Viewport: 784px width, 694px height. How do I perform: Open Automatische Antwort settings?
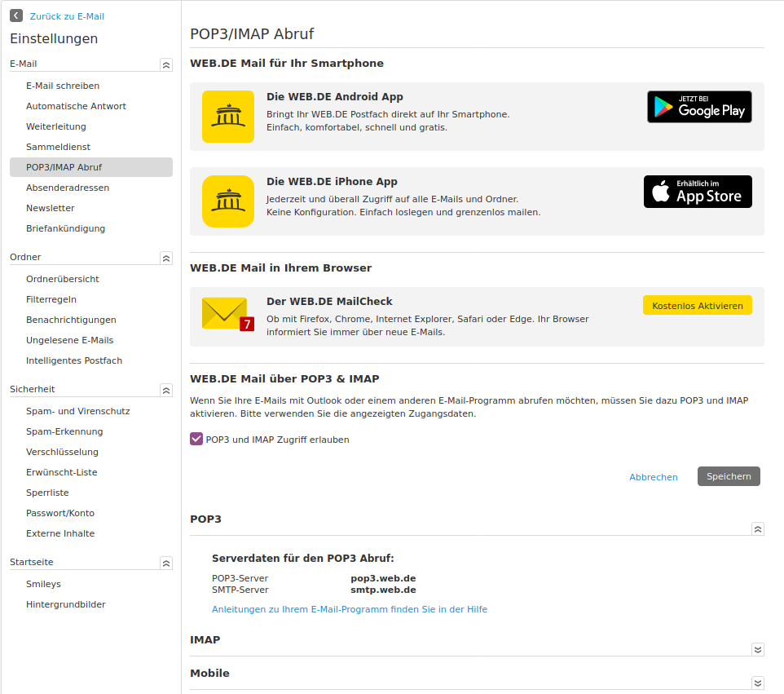pos(76,106)
